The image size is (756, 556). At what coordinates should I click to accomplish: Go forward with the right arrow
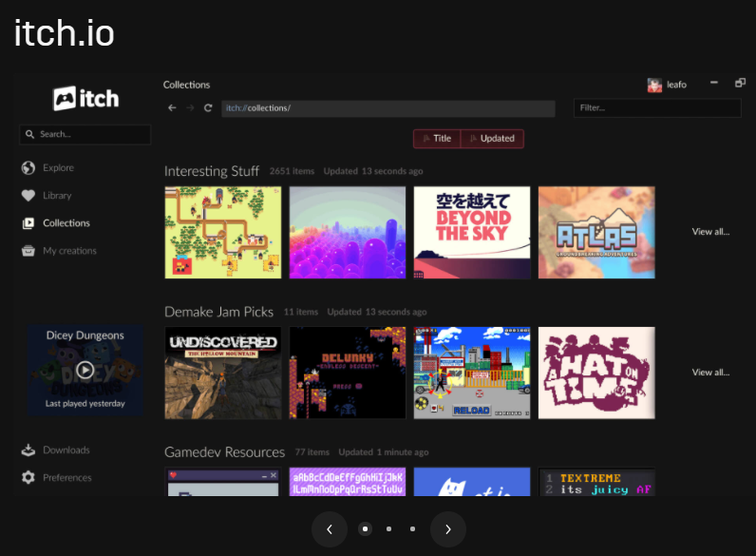190,108
